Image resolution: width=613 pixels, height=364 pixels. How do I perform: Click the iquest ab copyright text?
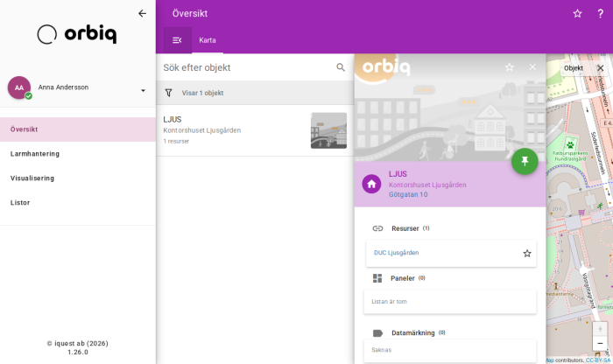pos(78,343)
